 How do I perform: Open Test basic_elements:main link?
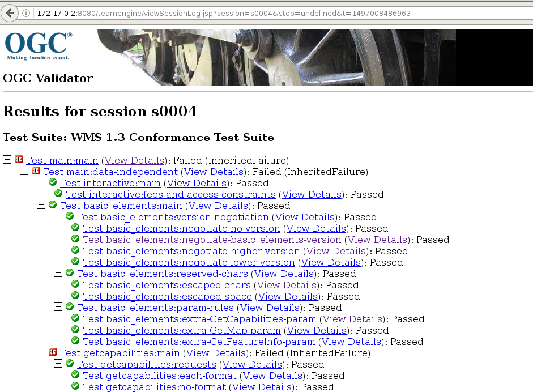pyautogui.click(x=121, y=206)
